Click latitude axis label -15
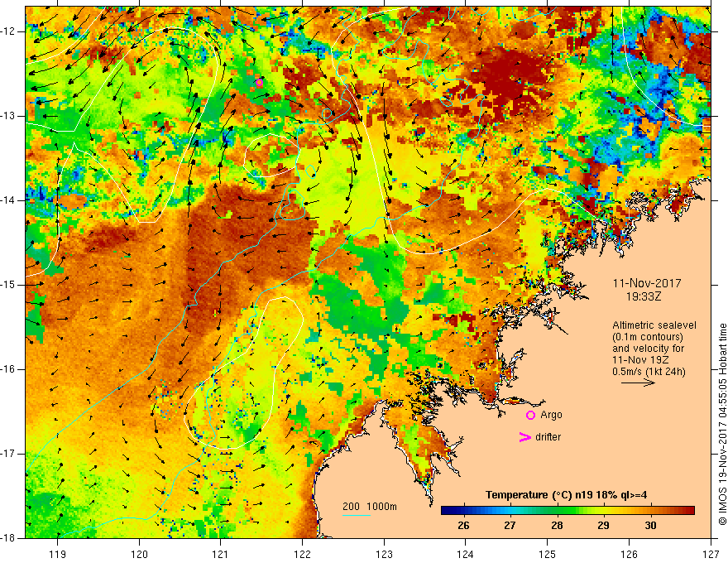 pos(9,285)
